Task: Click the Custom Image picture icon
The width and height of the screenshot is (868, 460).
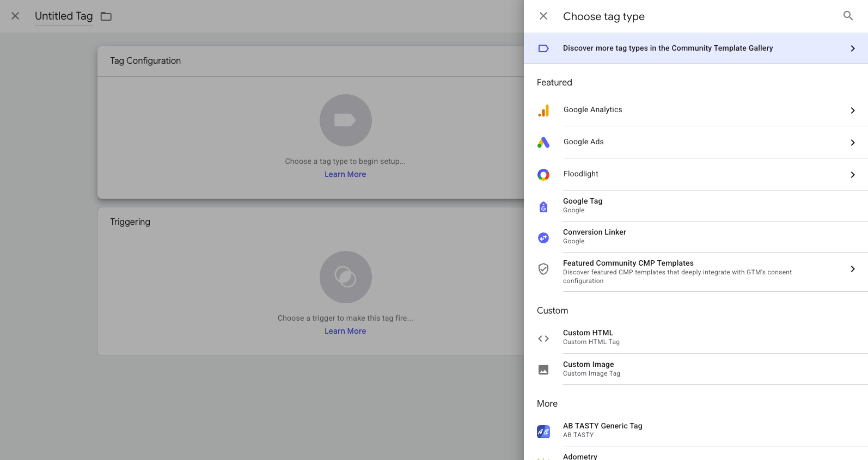Action: click(x=543, y=370)
